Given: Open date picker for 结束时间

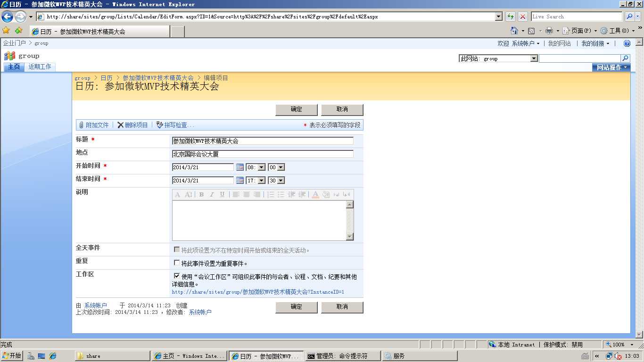Looking at the screenshot, I should pyautogui.click(x=240, y=181).
